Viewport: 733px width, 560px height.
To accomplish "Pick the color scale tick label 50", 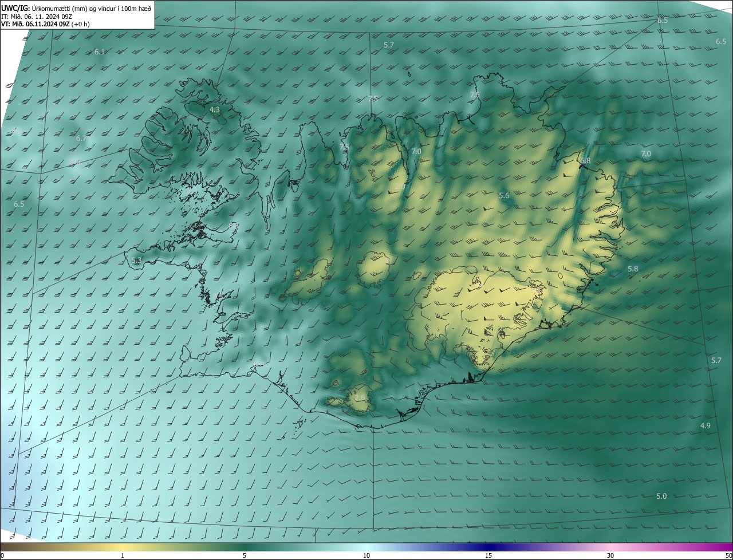I will [728, 556].
